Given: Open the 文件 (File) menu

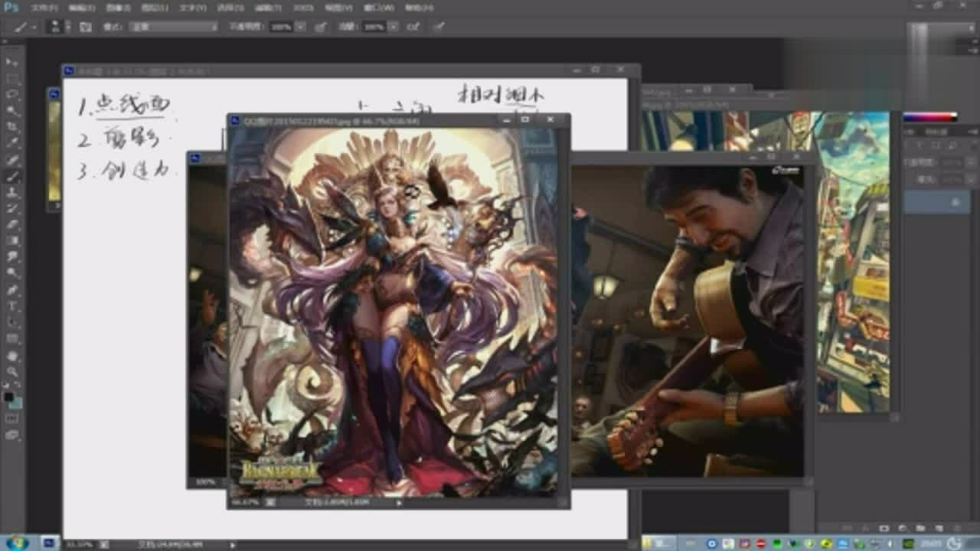Looking at the screenshot, I should click(x=43, y=8).
